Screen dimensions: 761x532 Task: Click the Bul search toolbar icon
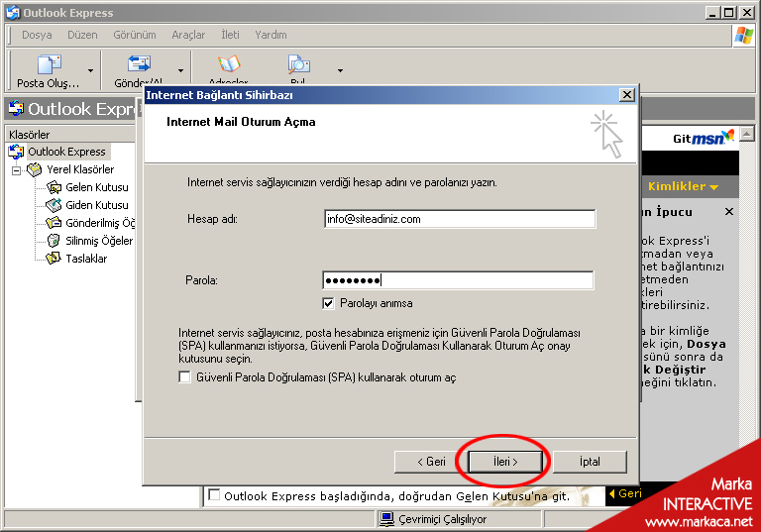click(x=299, y=63)
